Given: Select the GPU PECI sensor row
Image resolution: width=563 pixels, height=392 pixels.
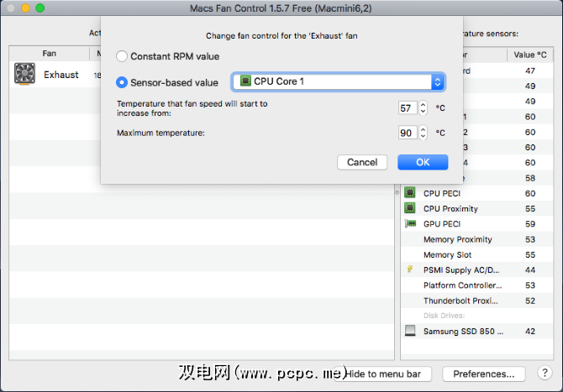Looking at the screenshot, I should [476, 224].
